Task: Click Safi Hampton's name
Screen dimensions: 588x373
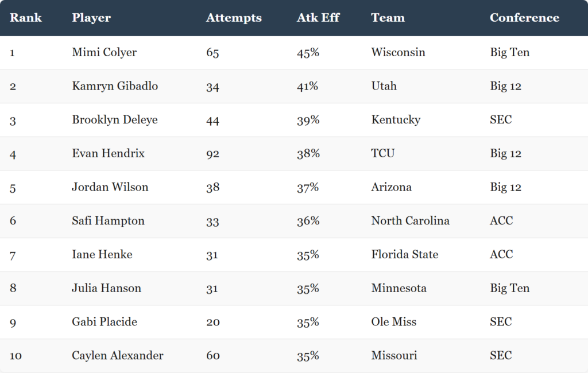Action: click(x=108, y=221)
